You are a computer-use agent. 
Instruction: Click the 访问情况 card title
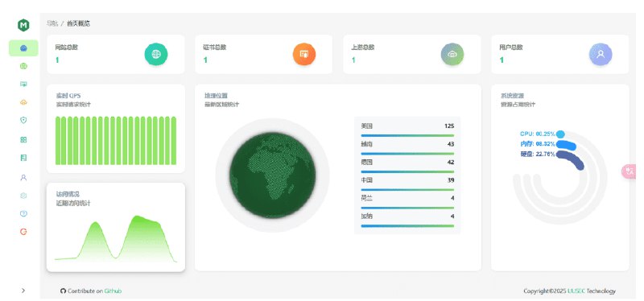click(68, 194)
